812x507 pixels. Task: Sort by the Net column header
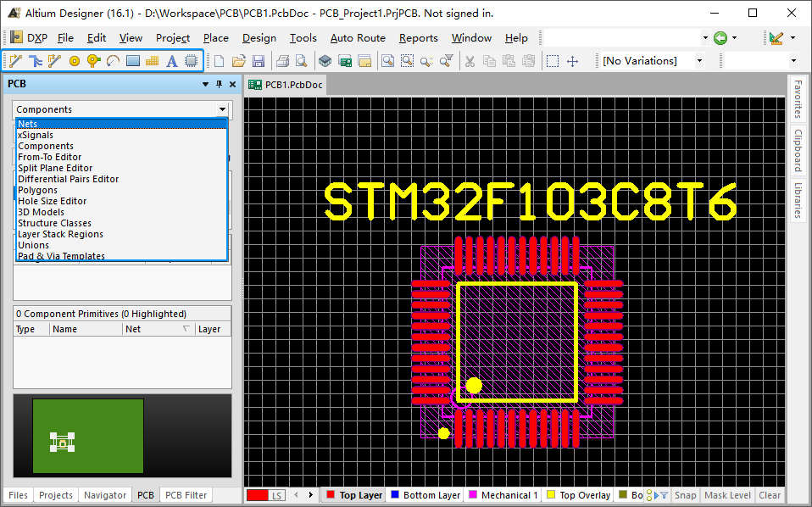(x=158, y=329)
